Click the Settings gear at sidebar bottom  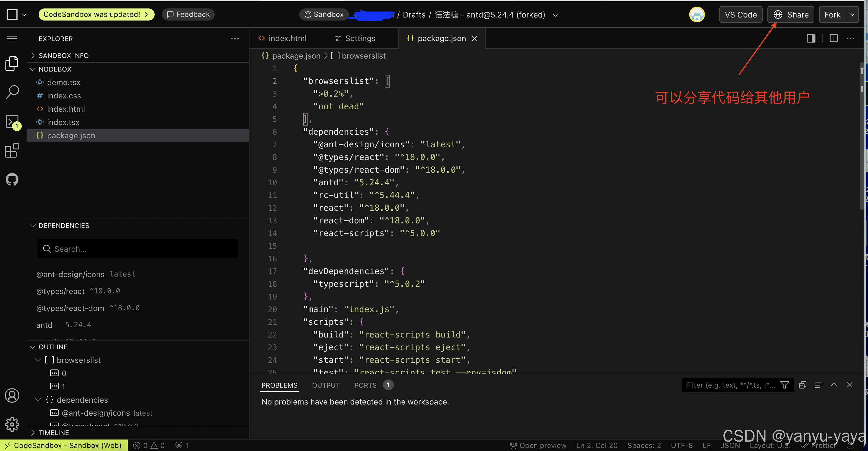[12, 424]
